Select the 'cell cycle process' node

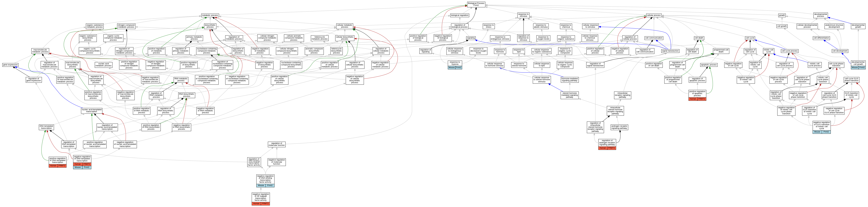pos(789,51)
